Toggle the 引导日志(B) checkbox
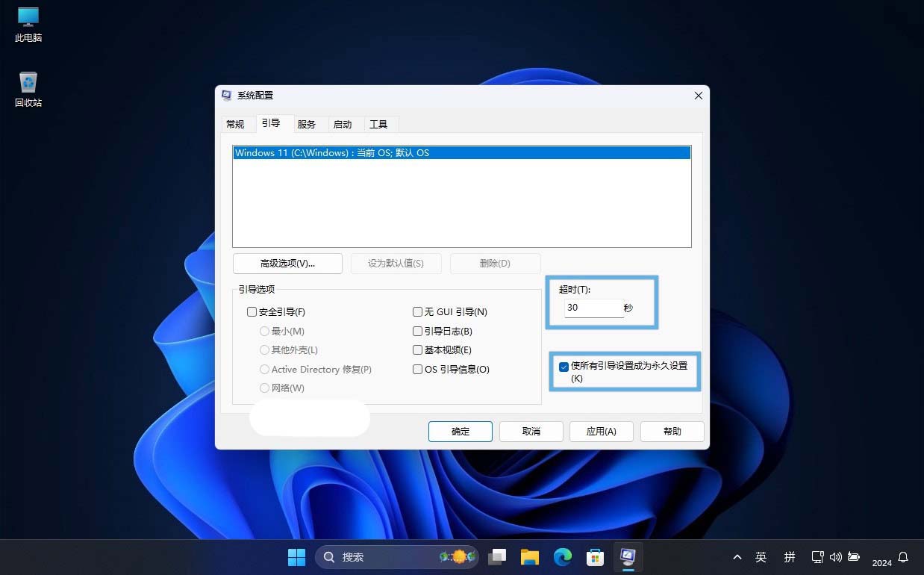924x575 pixels. click(418, 332)
